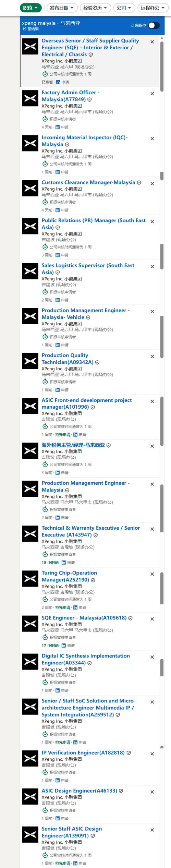
Task: Dismiss the Production Quality Technician listing
Action: [152, 357]
